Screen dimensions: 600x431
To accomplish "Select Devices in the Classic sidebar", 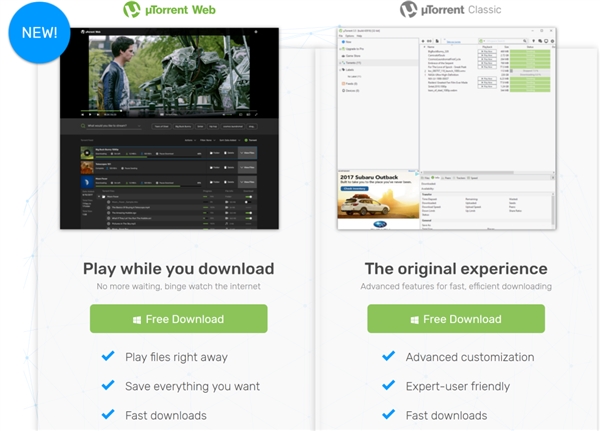I will pos(351,91).
